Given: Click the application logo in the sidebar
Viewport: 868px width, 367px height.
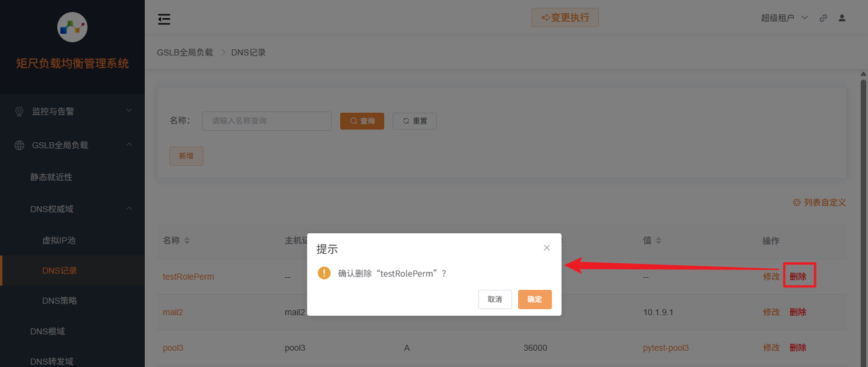Looking at the screenshot, I should 72,26.
